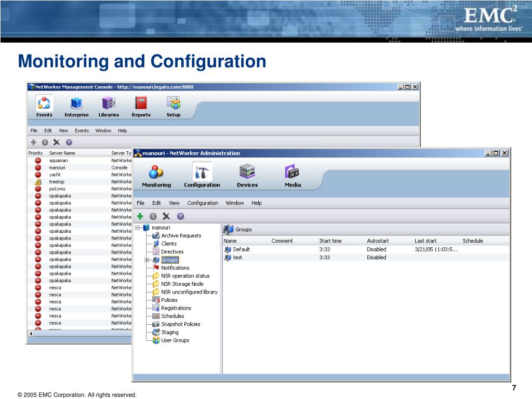Switch to Monitoring in NetWorker Administration
This screenshot has height=399, width=532.
pos(156,176)
